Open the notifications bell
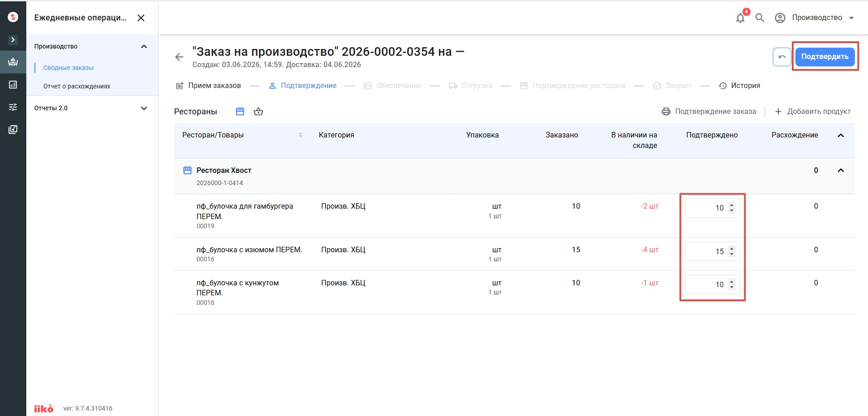Image resolution: width=868 pixels, height=416 pixels. tap(741, 18)
